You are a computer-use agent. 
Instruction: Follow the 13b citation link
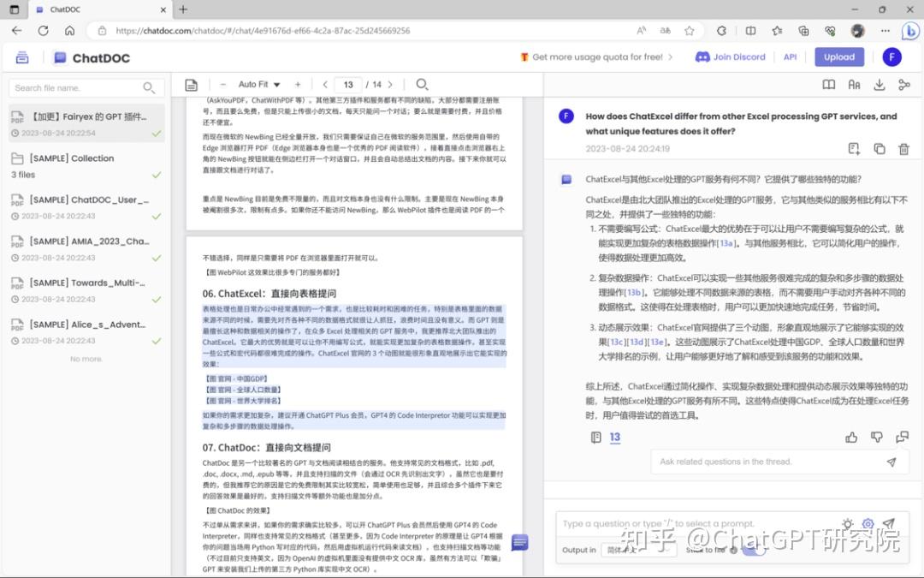pyautogui.click(x=633, y=293)
